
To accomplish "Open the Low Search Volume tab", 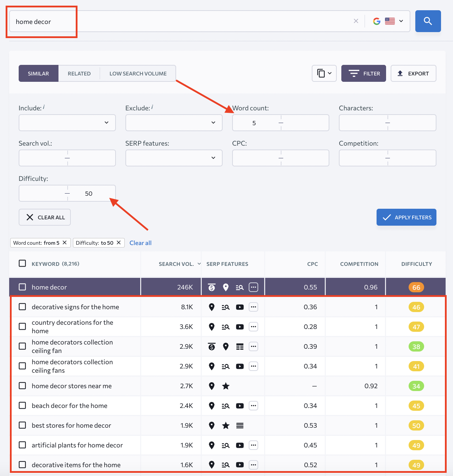I will tap(138, 73).
